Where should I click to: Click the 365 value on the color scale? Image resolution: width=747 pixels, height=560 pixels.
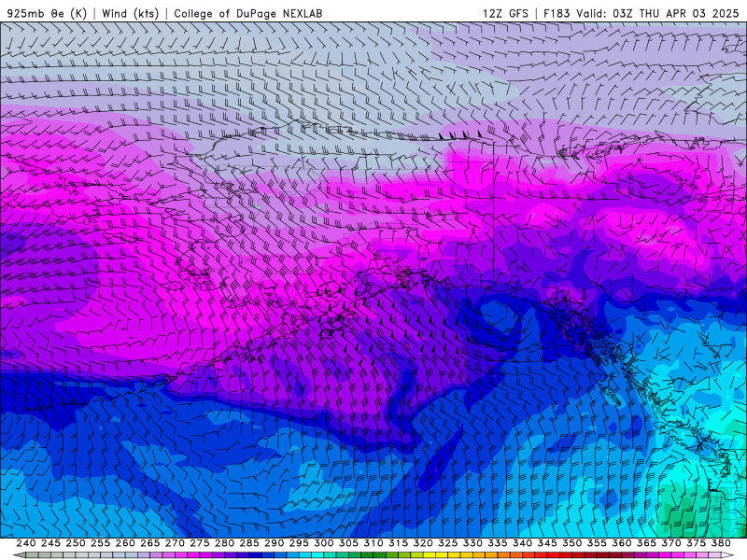[x=646, y=543]
